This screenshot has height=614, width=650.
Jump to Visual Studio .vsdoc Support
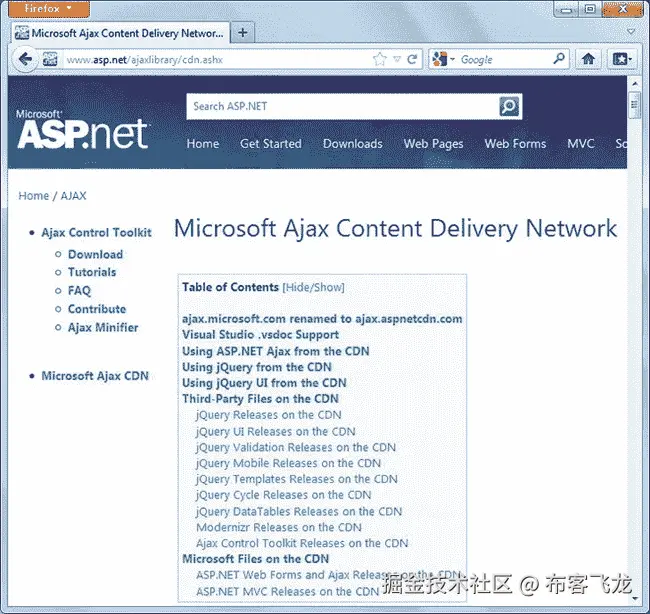pos(260,335)
